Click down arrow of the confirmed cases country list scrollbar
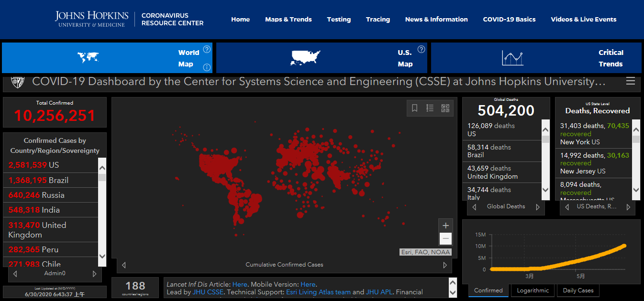The height and width of the screenshot is (301, 644). click(x=102, y=256)
